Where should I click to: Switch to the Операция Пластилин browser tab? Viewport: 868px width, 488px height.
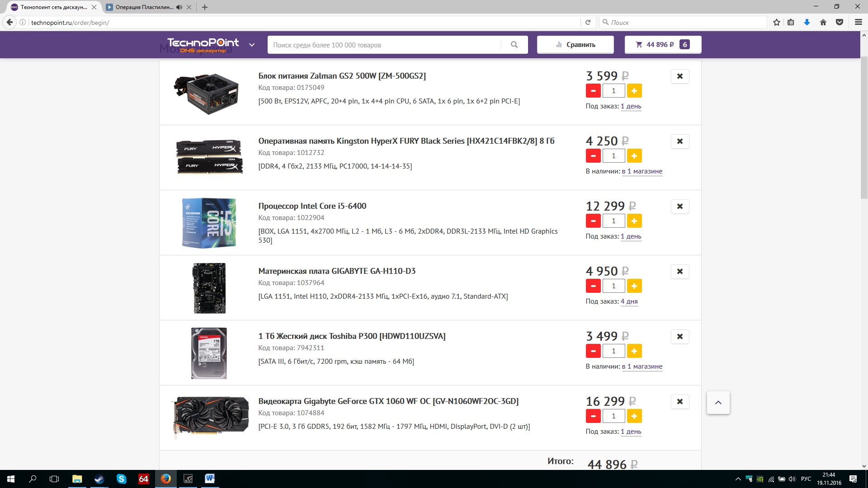144,7
